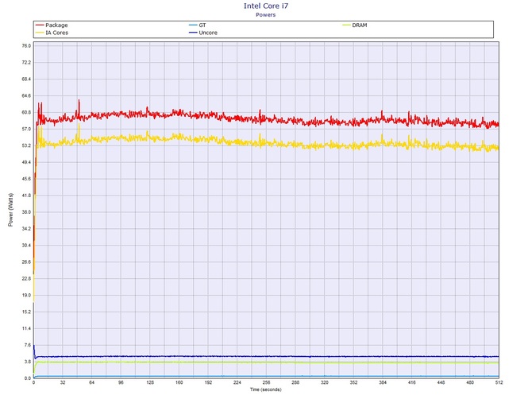Click the 76.0 y-axis value
Viewport: 532px width, 399px height.
[x=26, y=46]
